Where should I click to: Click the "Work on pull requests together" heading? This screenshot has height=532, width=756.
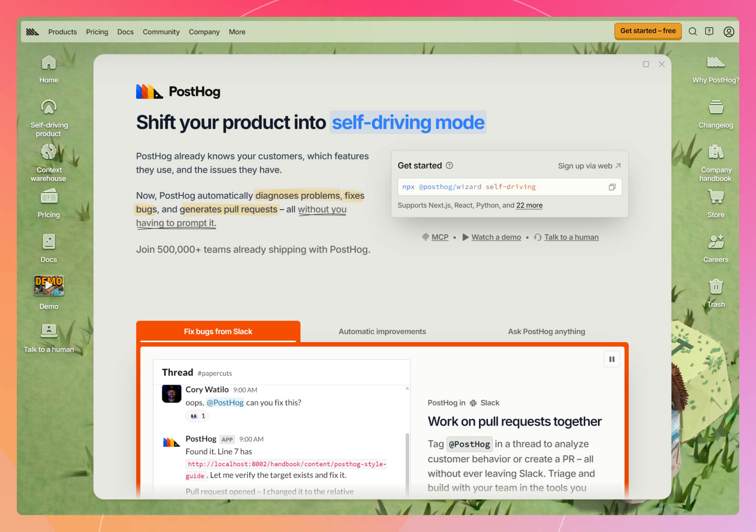tap(515, 421)
